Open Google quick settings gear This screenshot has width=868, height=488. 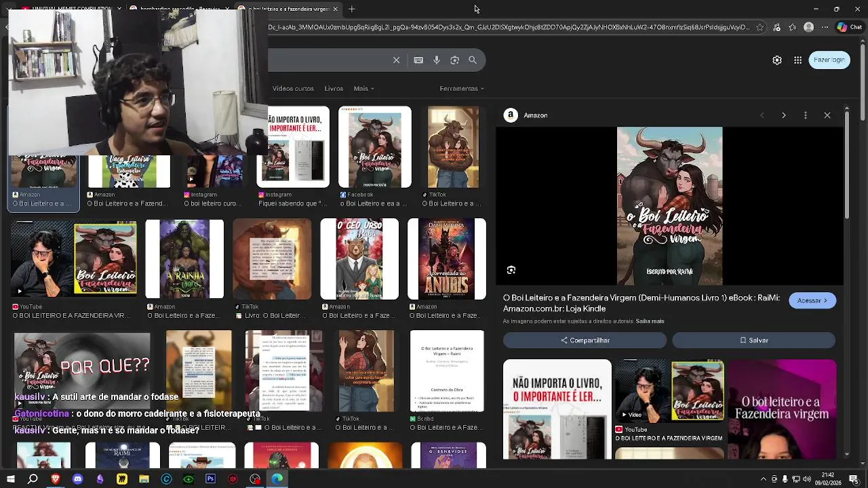pyautogui.click(x=777, y=60)
